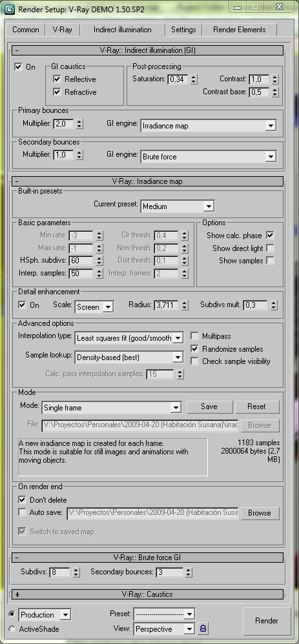Image resolution: width=299 pixels, height=644 pixels.
Task: Click HSph. subdivs spinner arrows
Action: point(99,261)
